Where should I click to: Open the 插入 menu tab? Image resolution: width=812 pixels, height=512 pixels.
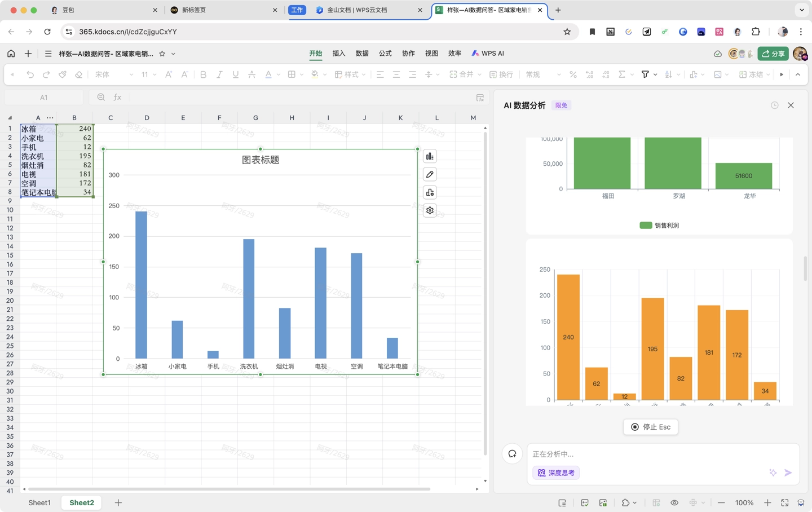tap(339, 54)
